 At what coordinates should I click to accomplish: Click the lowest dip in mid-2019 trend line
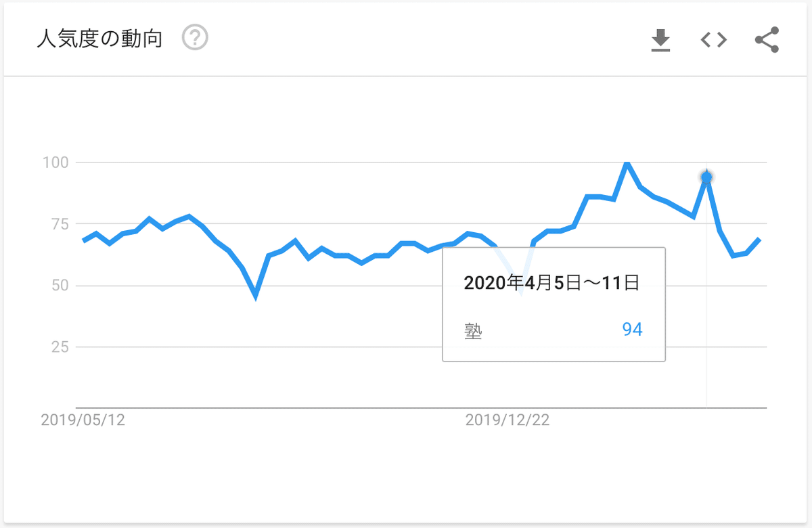coord(255,295)
